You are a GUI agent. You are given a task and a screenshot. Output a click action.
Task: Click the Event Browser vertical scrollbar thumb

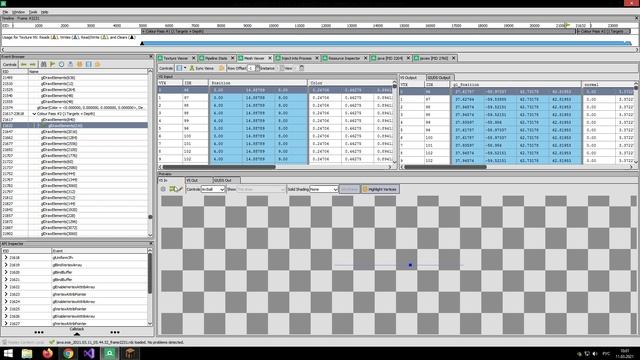pyautogui.click(x=150, y=217)
